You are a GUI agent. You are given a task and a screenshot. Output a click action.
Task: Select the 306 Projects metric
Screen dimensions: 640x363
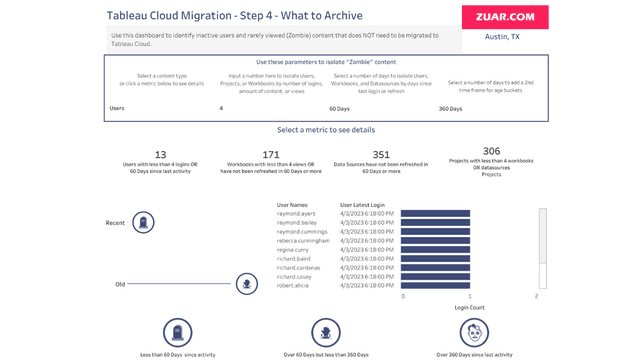click(x=491, y=162)
